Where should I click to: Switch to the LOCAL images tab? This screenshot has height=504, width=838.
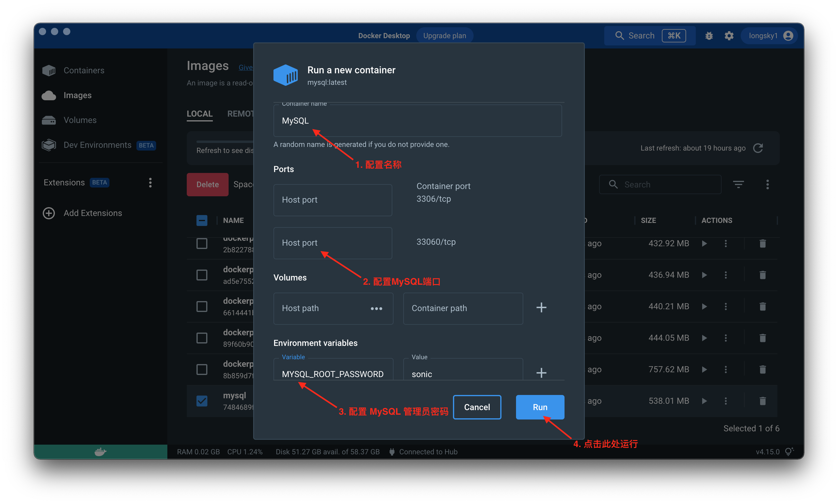(199, 114)
